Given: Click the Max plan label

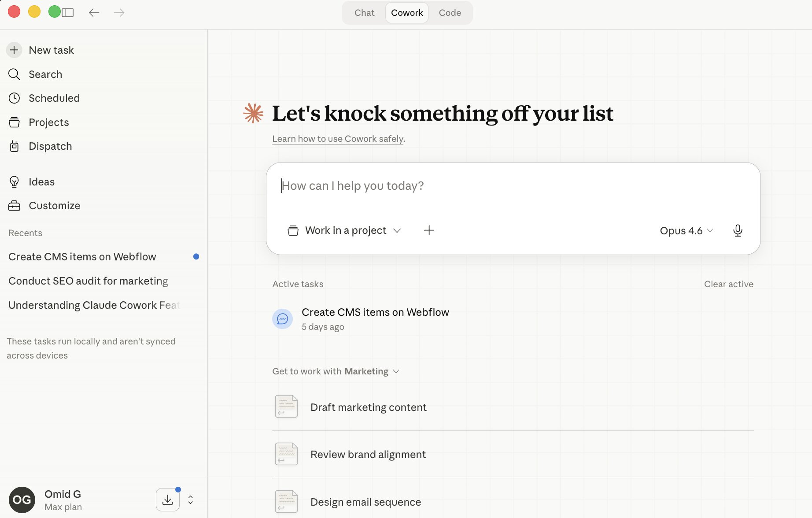Looking at the screenshot, I should click(x=63, y=507).
